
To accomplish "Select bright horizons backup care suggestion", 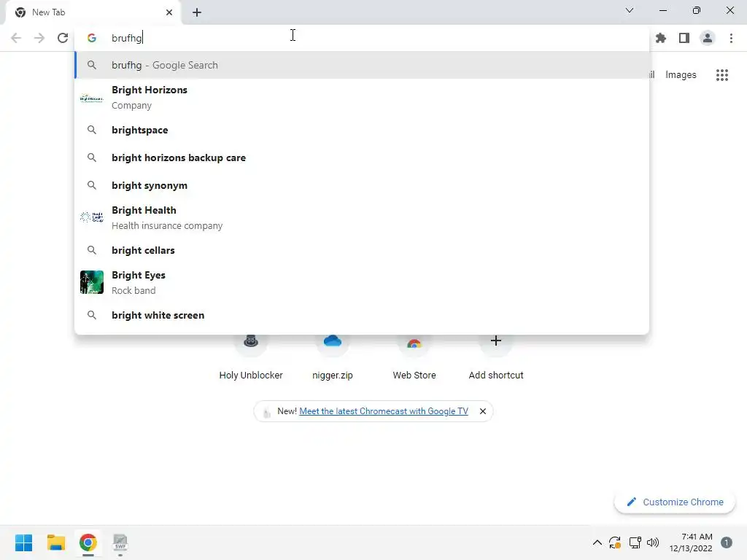I will click(362, 157).
